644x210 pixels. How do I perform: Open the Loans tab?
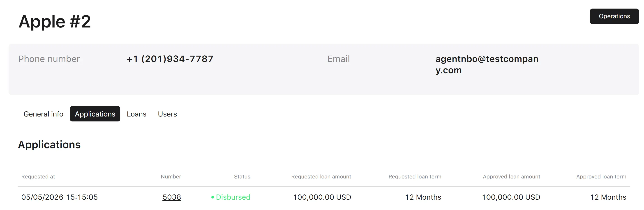[x=136, y=114]
